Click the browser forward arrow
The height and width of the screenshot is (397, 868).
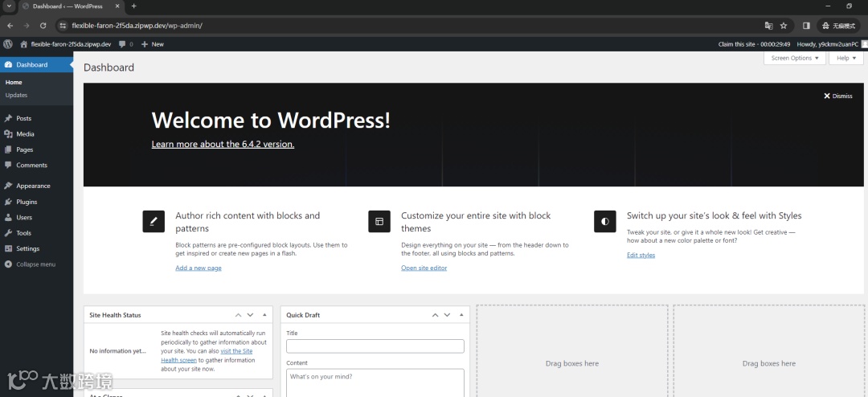[27, 26]
